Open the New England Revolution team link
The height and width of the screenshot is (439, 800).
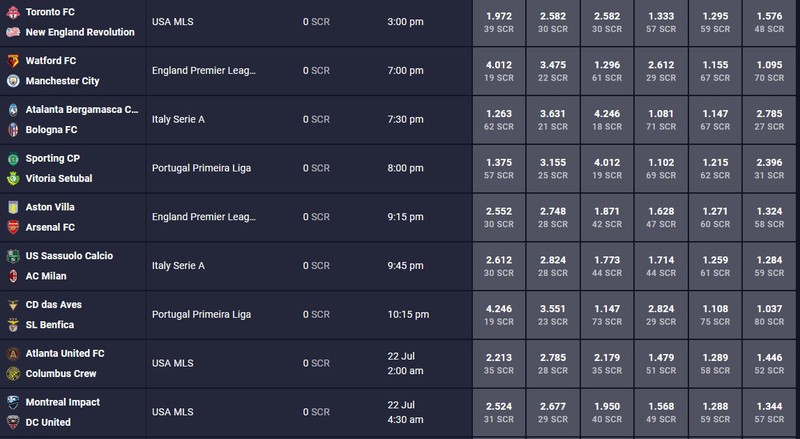[80, 32]
